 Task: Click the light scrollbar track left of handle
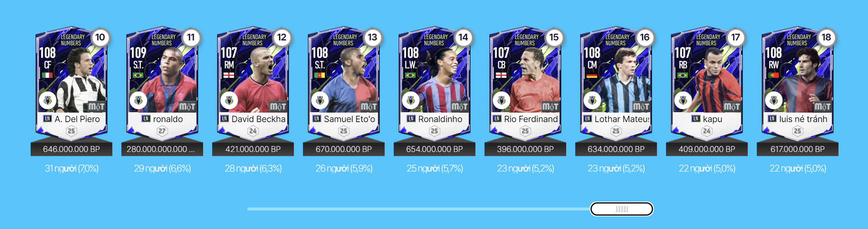tap(419, 209)
